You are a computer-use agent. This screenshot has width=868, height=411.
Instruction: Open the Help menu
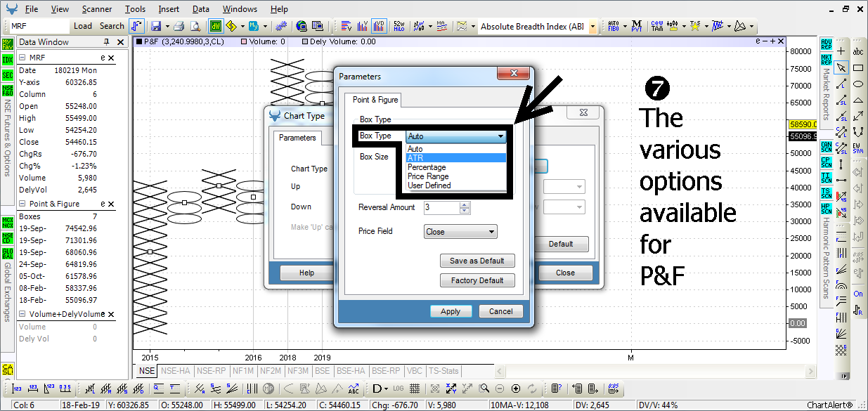click(279, 9)
